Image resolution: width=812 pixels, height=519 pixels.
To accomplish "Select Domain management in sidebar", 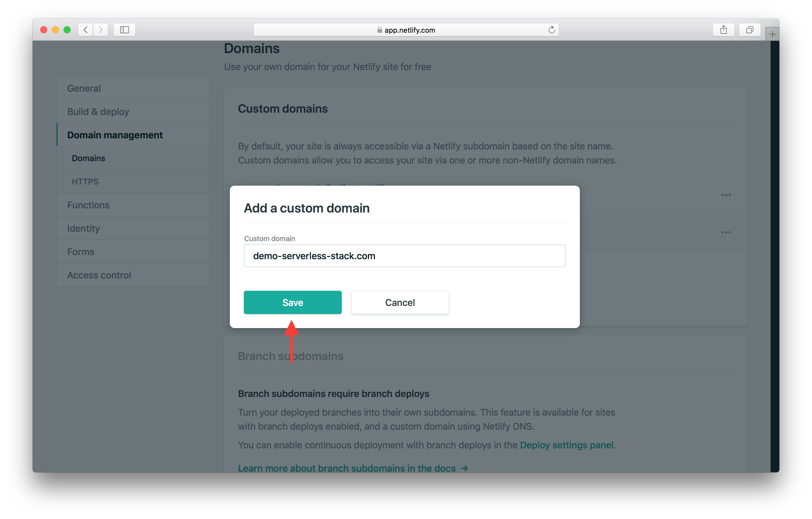I will point(115,135).
